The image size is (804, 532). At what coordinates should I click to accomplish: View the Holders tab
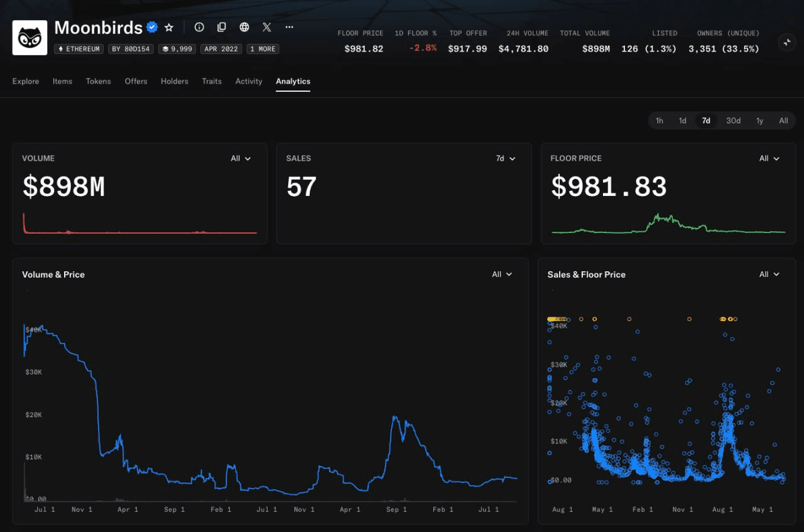(x=175, y=81)
